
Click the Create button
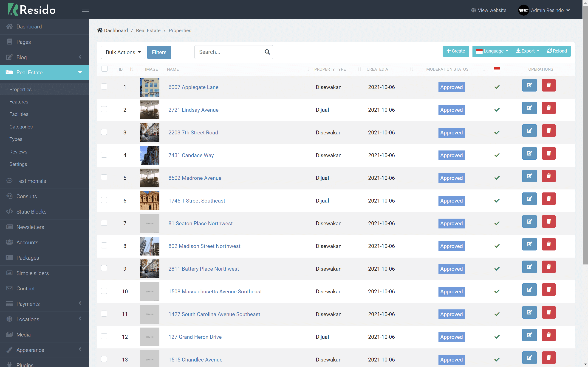(455, 51)
